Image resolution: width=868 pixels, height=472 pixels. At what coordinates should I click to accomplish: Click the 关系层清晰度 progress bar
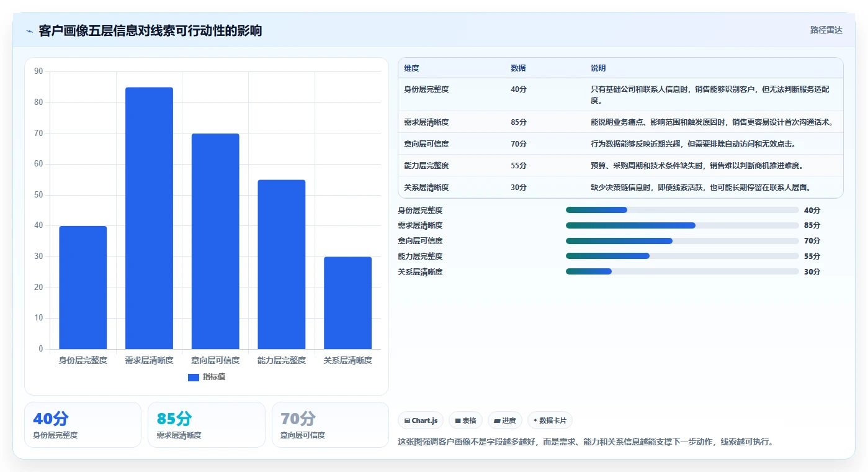[682, 271]
